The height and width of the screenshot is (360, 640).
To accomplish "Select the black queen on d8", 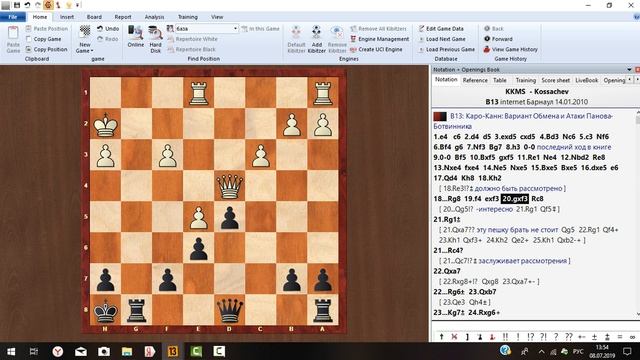I will click(x=230, y=310).
